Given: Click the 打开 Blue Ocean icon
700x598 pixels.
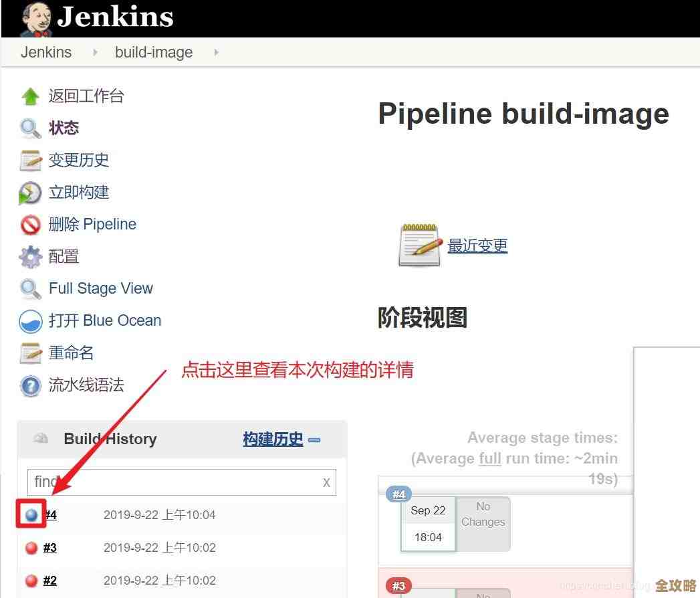Looking at the screenshot, I should [29, 321].
